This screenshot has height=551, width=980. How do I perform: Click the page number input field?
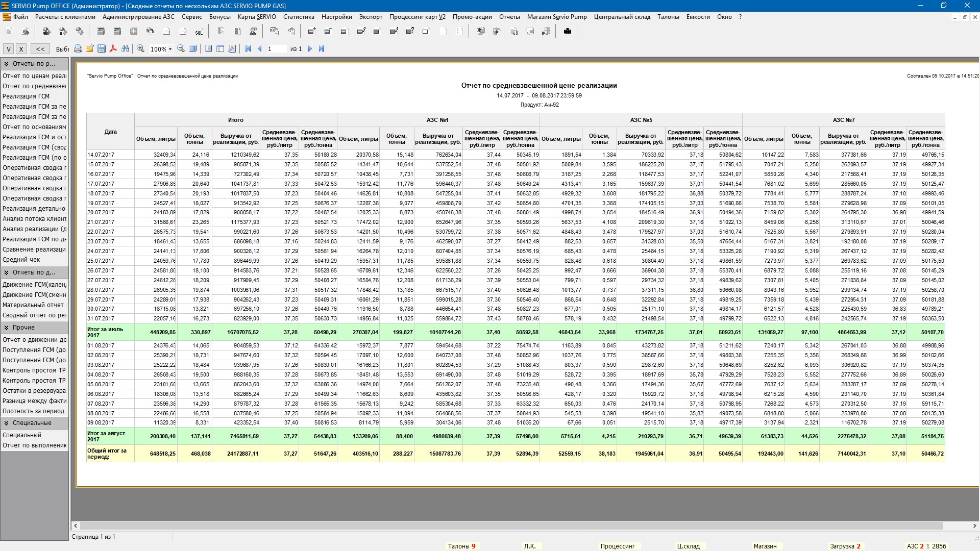tap(276, 49)
